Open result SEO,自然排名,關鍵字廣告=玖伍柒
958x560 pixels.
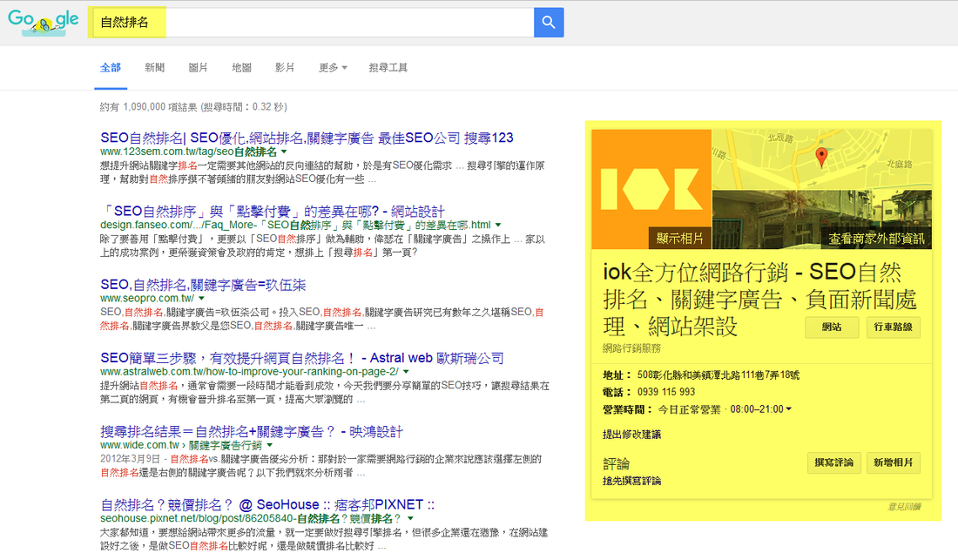point(203,285)
